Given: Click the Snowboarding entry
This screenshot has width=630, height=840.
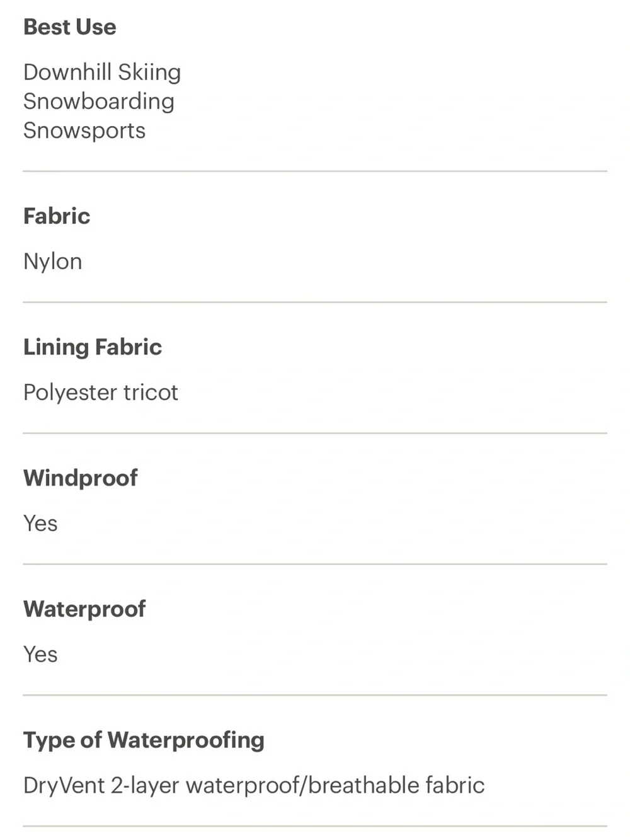Looking at the screenshot, I should point(99,101).
